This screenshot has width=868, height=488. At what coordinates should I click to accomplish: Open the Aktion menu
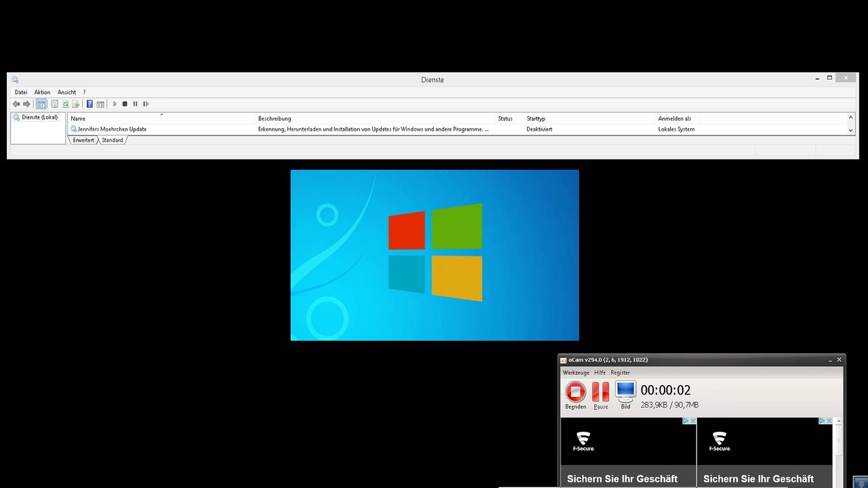(x=42, y=92)
